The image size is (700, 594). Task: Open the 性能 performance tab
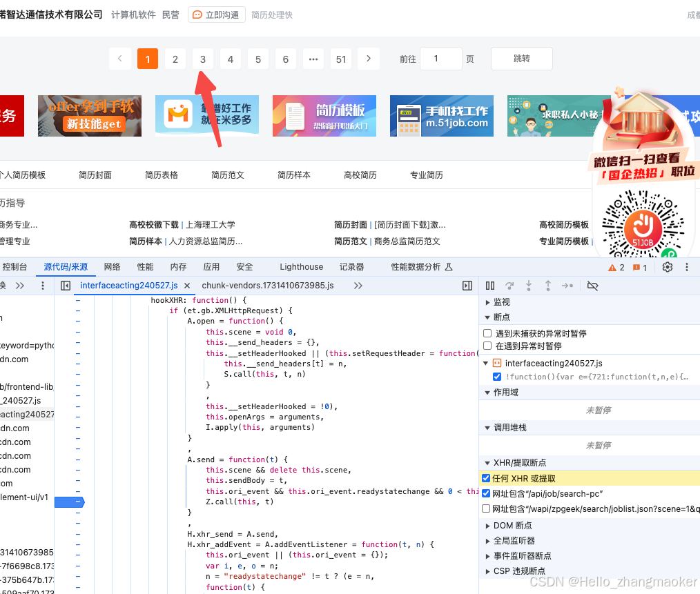click(145, 267)
